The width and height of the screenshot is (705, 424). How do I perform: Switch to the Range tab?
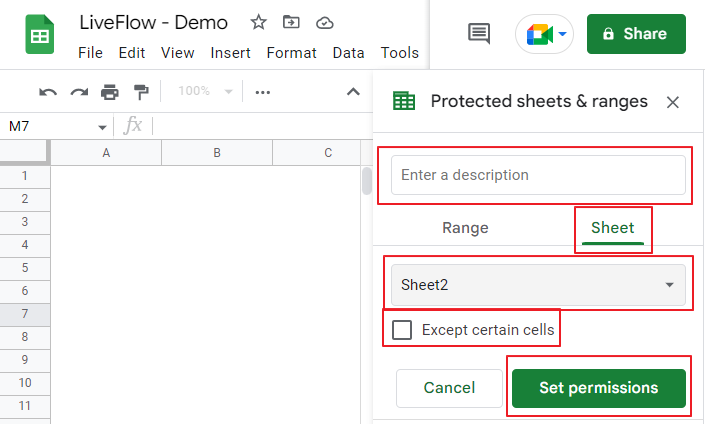[465, 228]
